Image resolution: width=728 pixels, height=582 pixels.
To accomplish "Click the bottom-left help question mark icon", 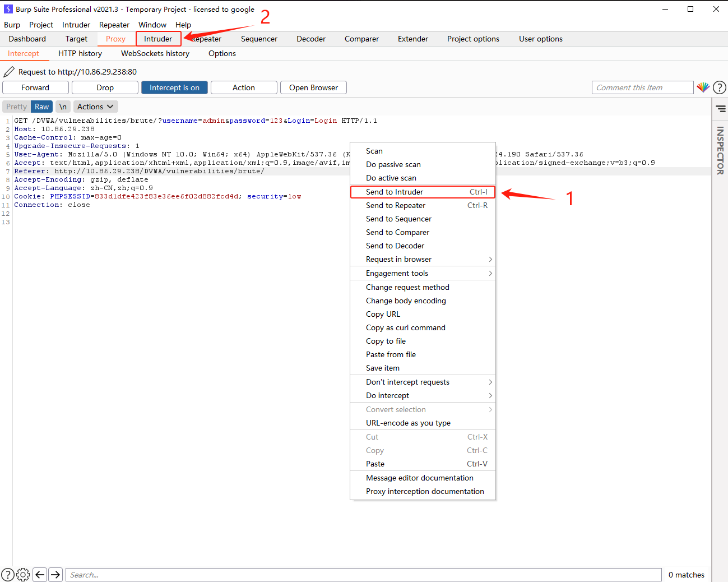I will point(8,575).
